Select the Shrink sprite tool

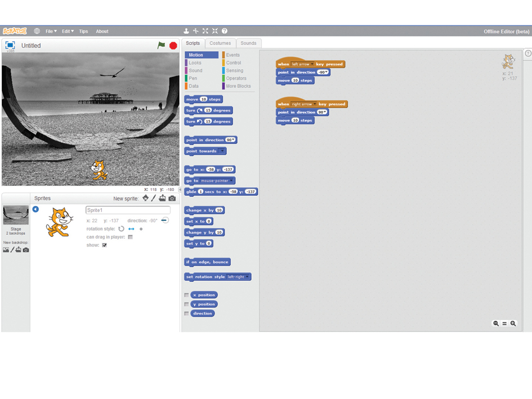[x=214, y=31]
